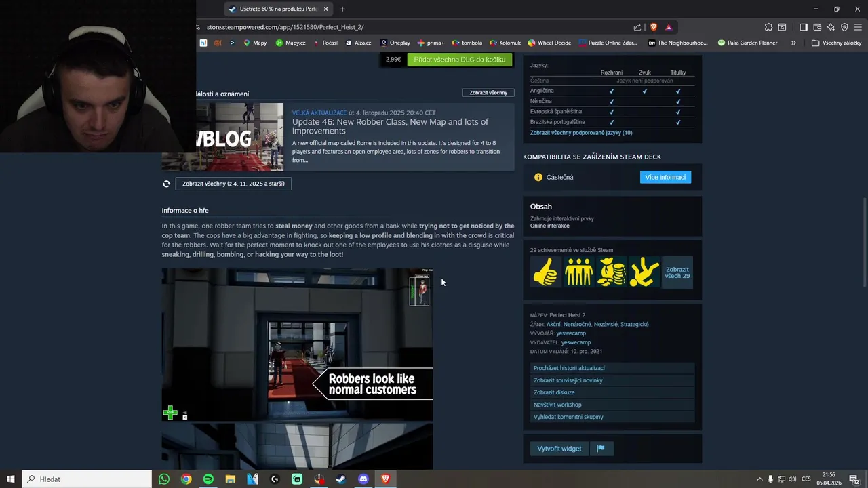This screenshot has height=488, width=868.
Task: Click the money bags achievement icon
Action: pyautogui.click(x=611, y=272)
